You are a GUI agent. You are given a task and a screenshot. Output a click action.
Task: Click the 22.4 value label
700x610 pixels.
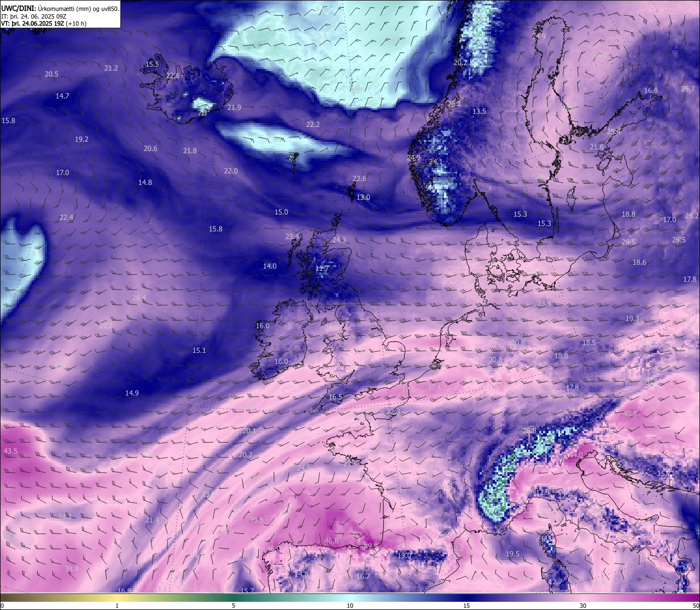[66, 217]
